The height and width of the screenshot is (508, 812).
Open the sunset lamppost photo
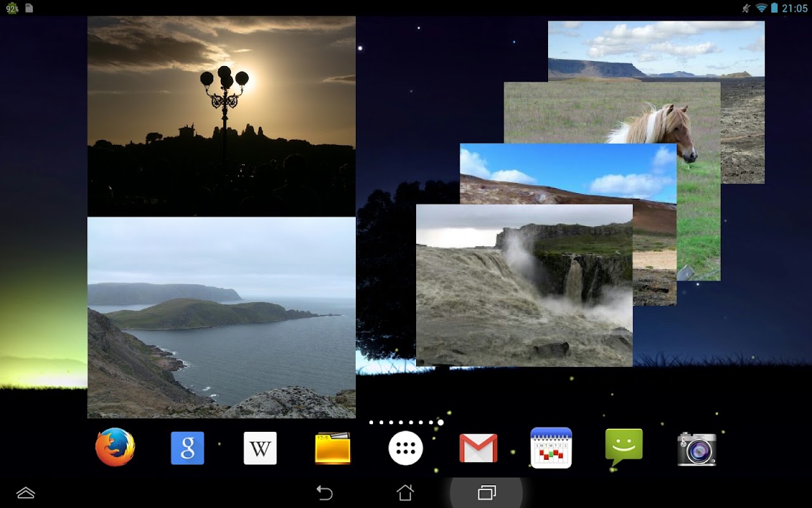click(x=221, y=116)
